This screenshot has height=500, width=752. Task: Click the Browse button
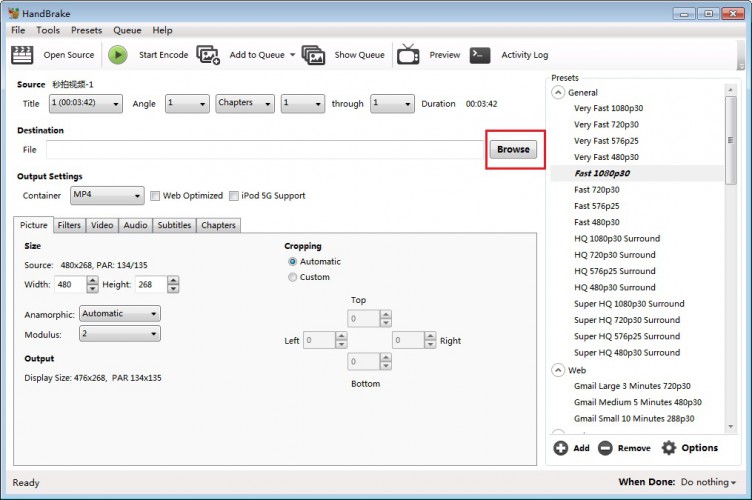point(513,149)
